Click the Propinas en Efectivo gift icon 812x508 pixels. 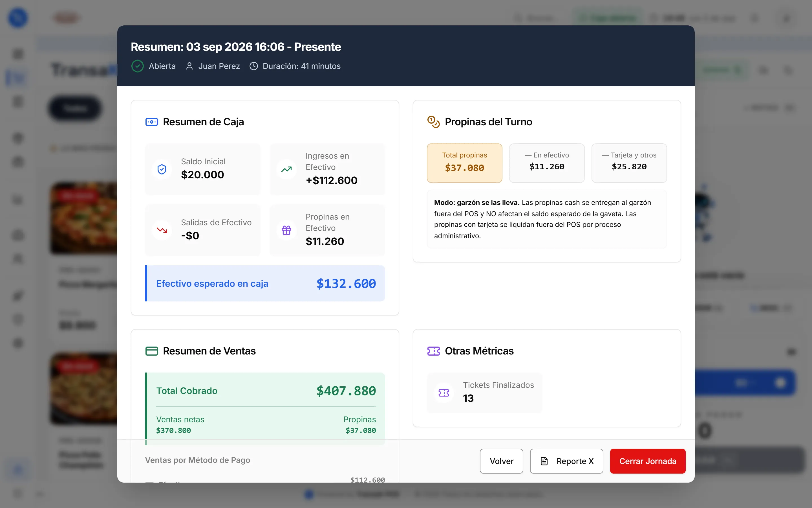tap(286, 230)
